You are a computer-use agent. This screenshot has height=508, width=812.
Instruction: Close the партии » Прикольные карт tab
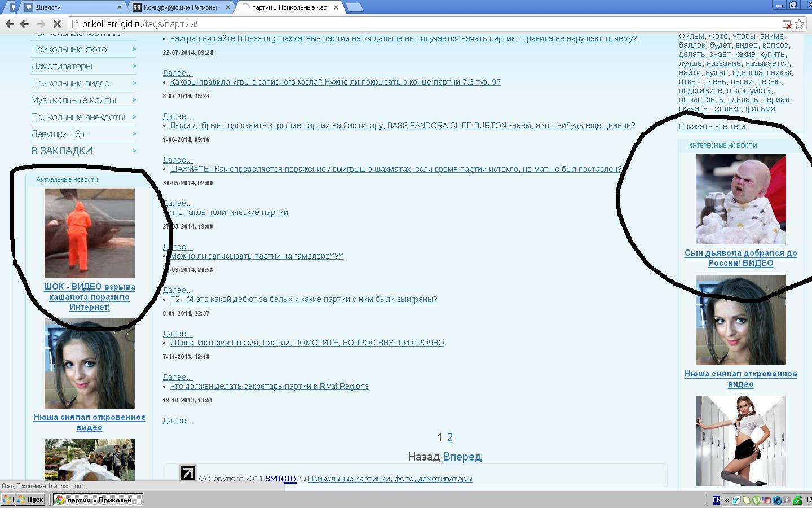click(336, 8)
